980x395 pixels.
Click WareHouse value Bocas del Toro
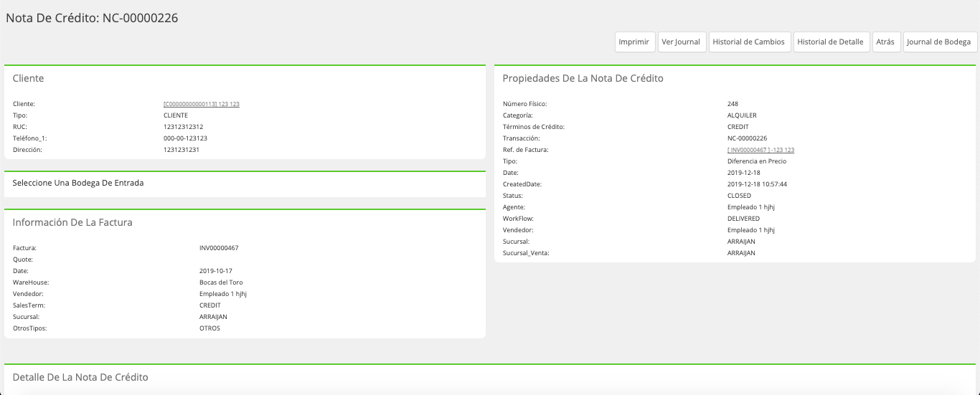(x=221, y=282)
